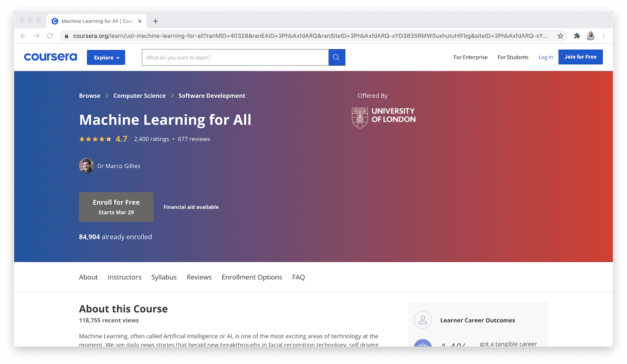Open the Computer Science breadcrumb link
The height and width of the screenshot is (364, 627).
(139, 95)
